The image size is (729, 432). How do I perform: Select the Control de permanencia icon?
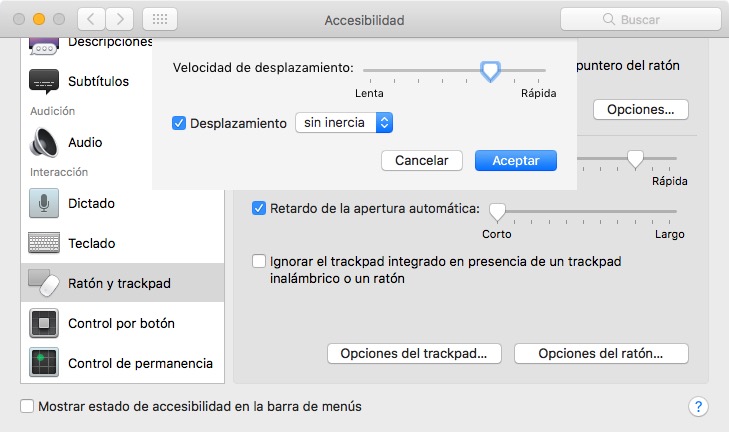click(x=44, y=362)
